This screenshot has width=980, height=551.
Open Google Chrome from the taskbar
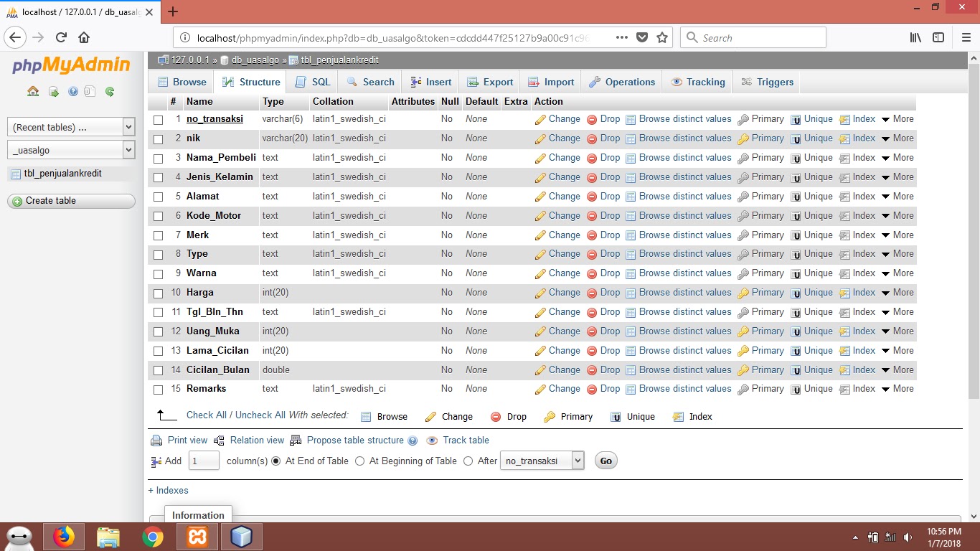click(x=153, y=536)
